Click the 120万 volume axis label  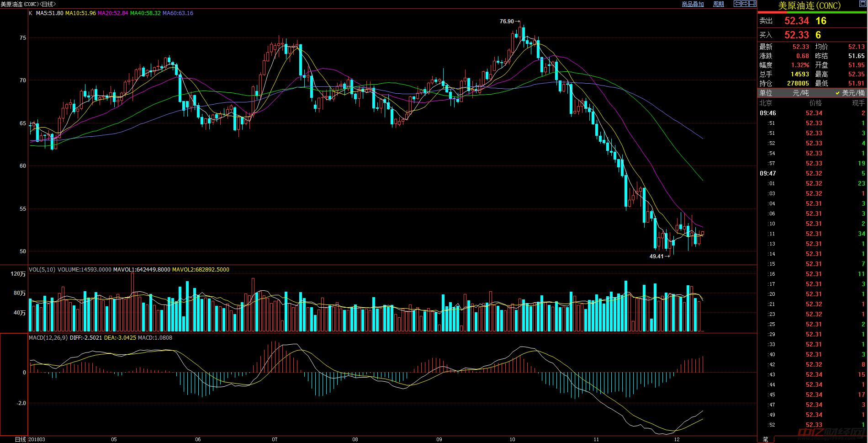(x=18, y=274)
